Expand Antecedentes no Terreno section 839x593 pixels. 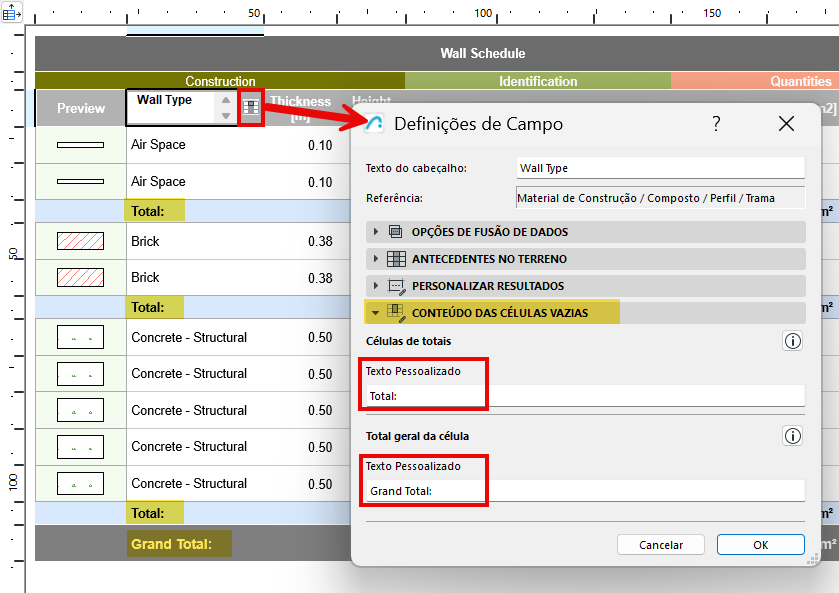pos(376,259)
